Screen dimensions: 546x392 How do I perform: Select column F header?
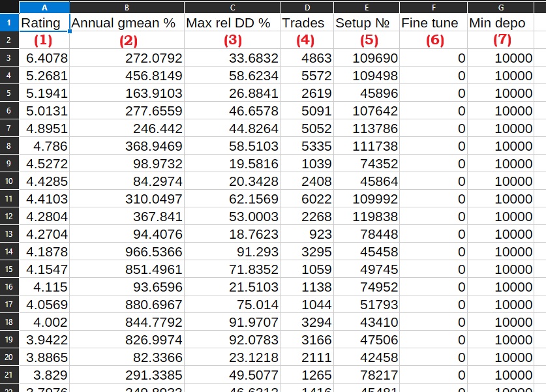coord(433,7)
